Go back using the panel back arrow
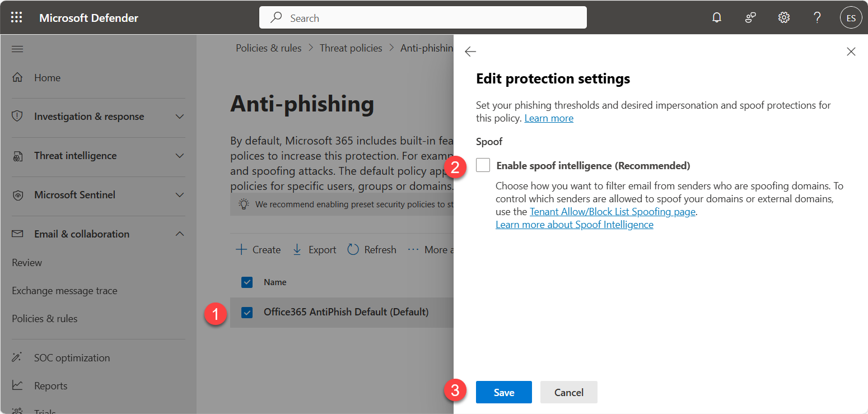Viewport: 868px width, 414px height. tap(470, 51)
